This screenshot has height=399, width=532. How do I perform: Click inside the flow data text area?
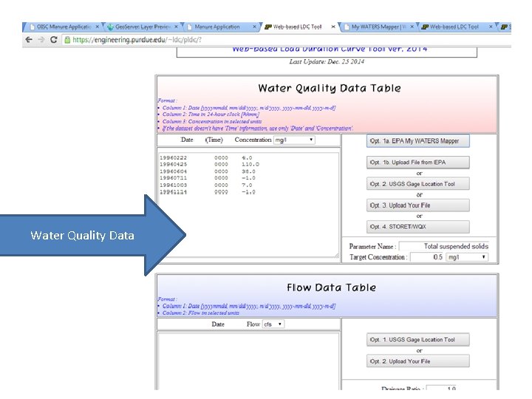tap(248, 361)
